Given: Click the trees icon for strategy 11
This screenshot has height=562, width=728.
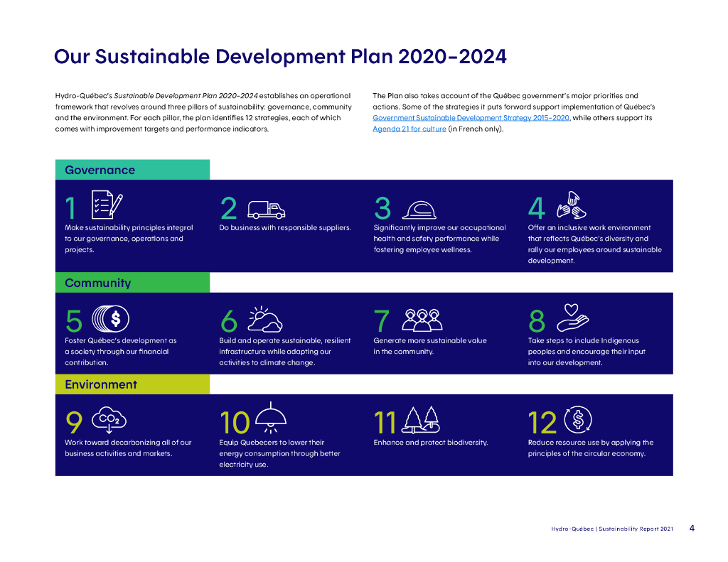Looking at the screenshot, I should pyautogui.click(x=421, y=420).
